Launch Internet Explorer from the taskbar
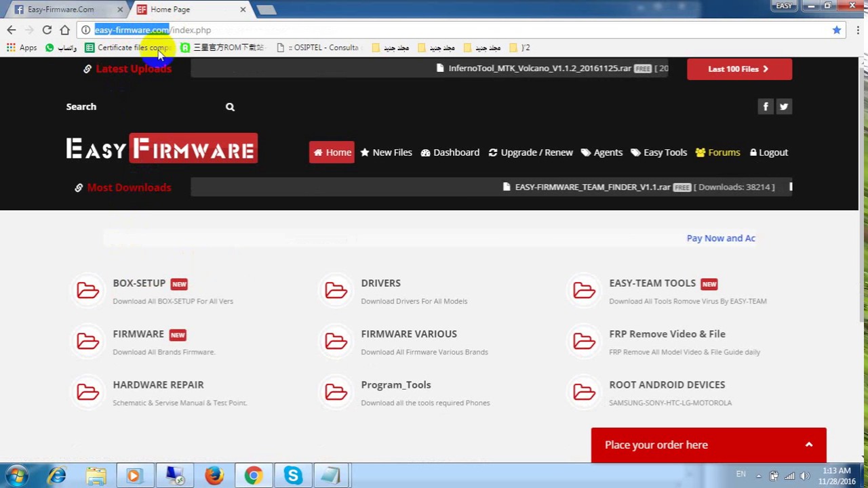This screenshot has height=488, width=868. point(57,476)
